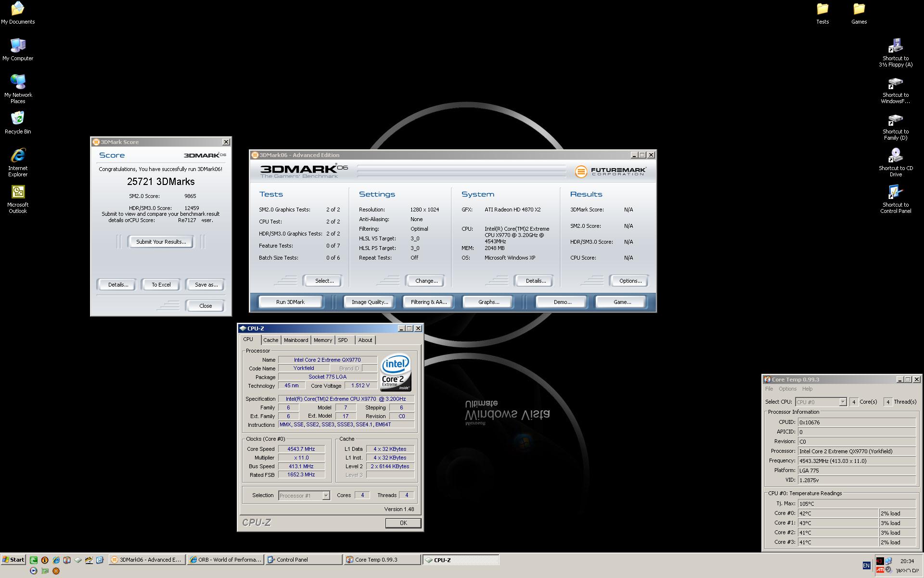Open the File menu in Core Temp
This screenshot has height=578, width=924.
(x=769, y=389)
